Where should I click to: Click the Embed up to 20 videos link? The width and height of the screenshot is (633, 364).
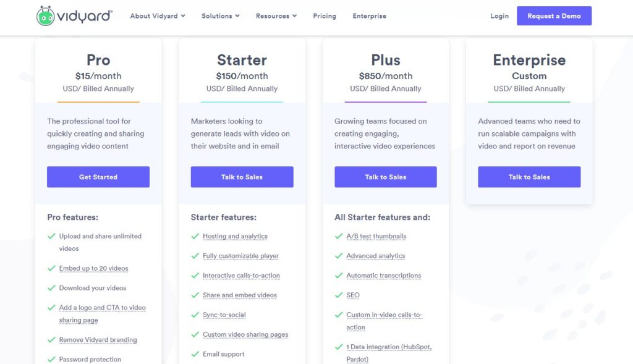[94, 268]
